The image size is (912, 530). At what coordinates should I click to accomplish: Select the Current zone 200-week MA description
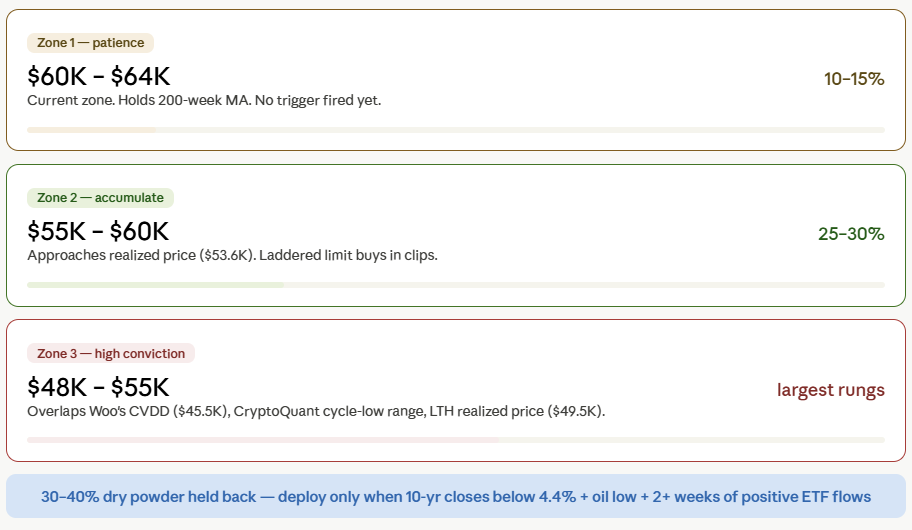204,100
